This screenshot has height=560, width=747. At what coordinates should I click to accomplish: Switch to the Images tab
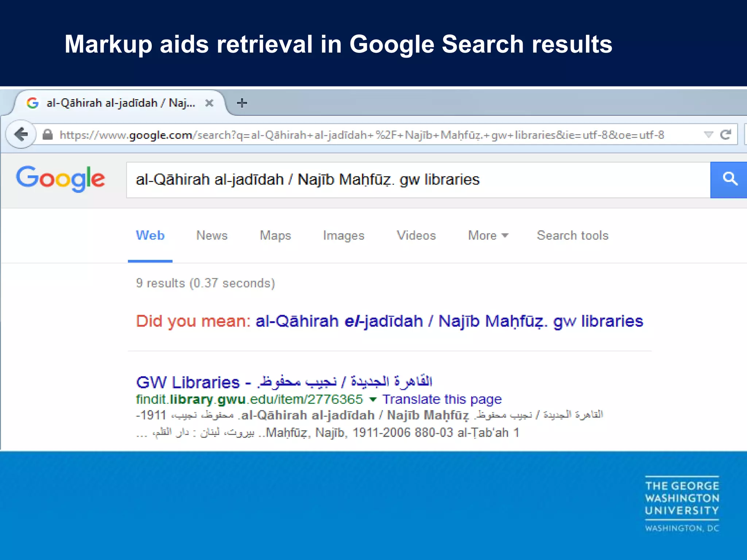click(344, 236)
